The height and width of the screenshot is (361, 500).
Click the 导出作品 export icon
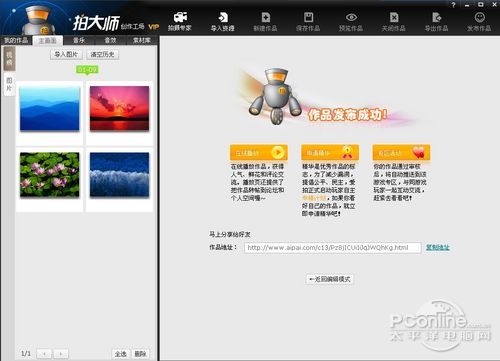436,17
